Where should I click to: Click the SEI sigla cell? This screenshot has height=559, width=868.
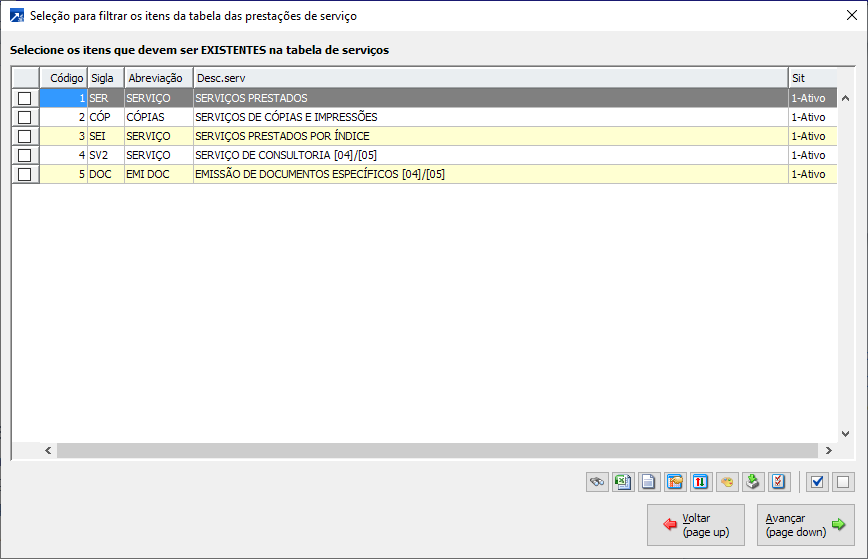point(106,136)
